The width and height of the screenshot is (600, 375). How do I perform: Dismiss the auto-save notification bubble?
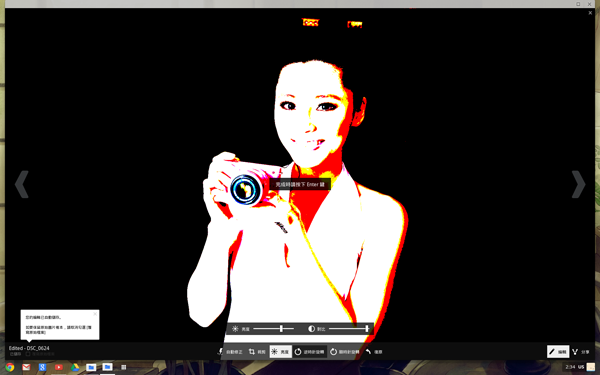pos(95,314)
